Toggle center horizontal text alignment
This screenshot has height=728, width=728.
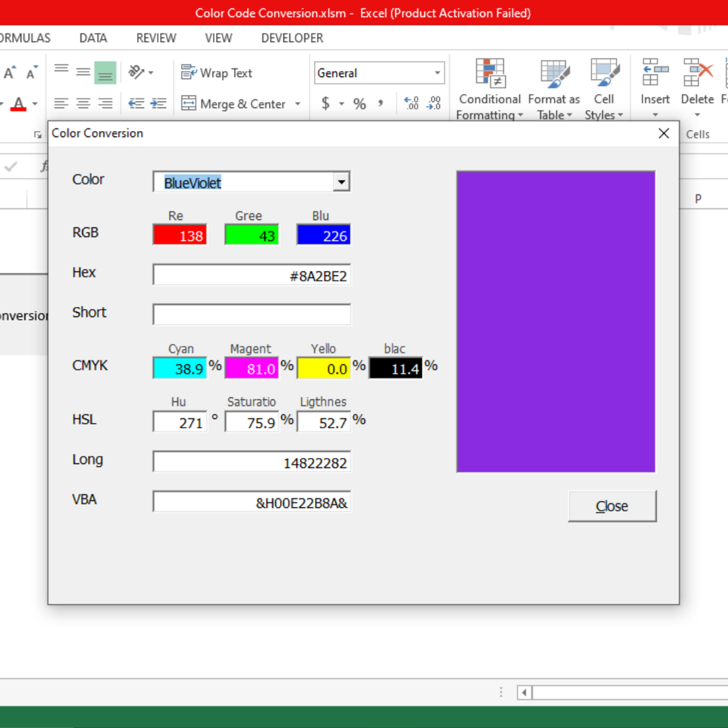tap(83, 104)
